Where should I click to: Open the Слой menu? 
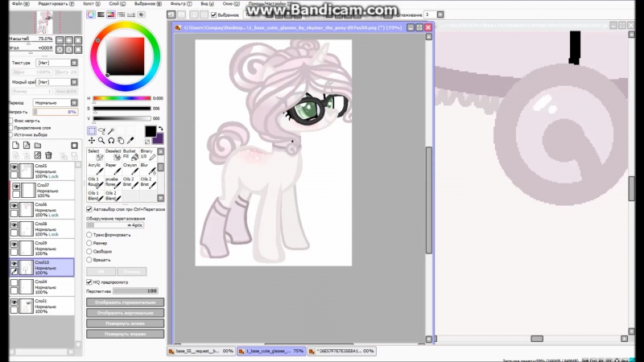click(x=117, y=4)
